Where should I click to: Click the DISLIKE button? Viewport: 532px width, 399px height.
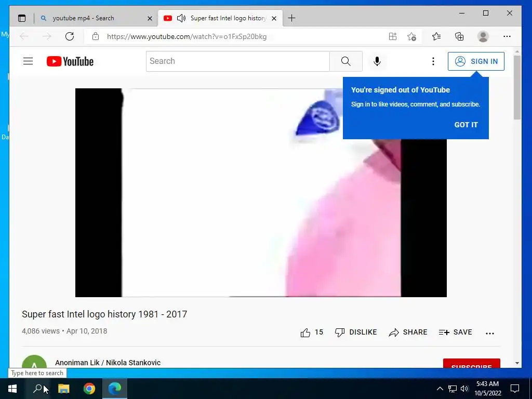[355, 332]
